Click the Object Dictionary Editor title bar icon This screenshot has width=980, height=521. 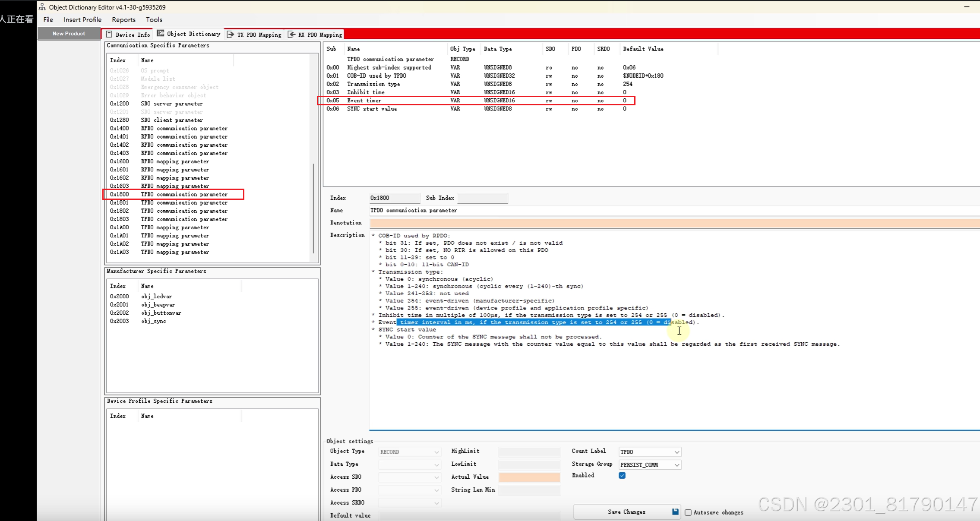tap(42, 7)
